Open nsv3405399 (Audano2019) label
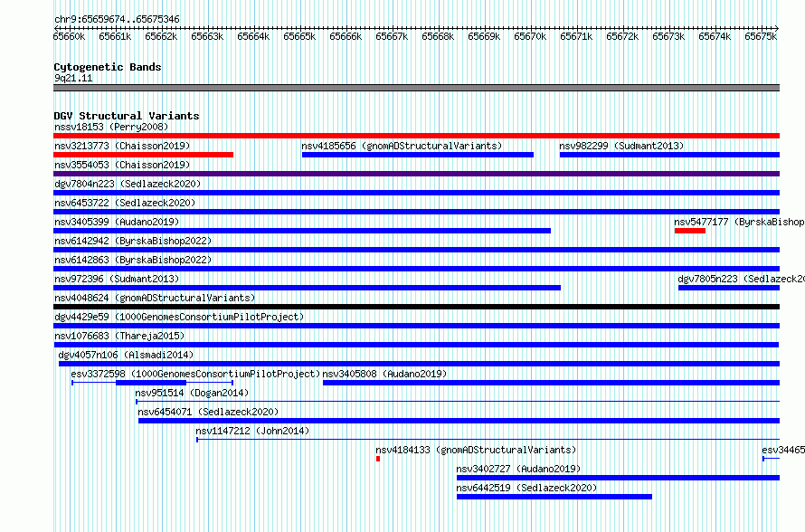This screenshot has width=805, height=532. tap(117, 222)
